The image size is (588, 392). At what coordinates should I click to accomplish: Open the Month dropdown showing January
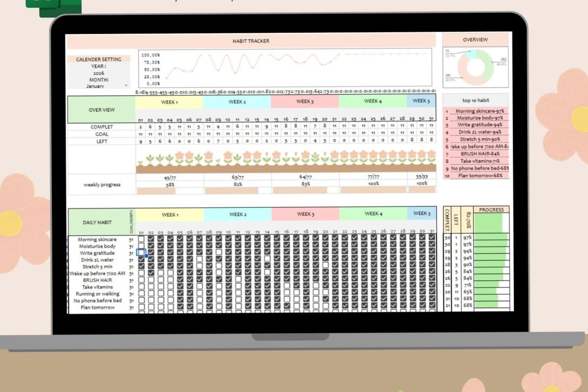[100, 85]
